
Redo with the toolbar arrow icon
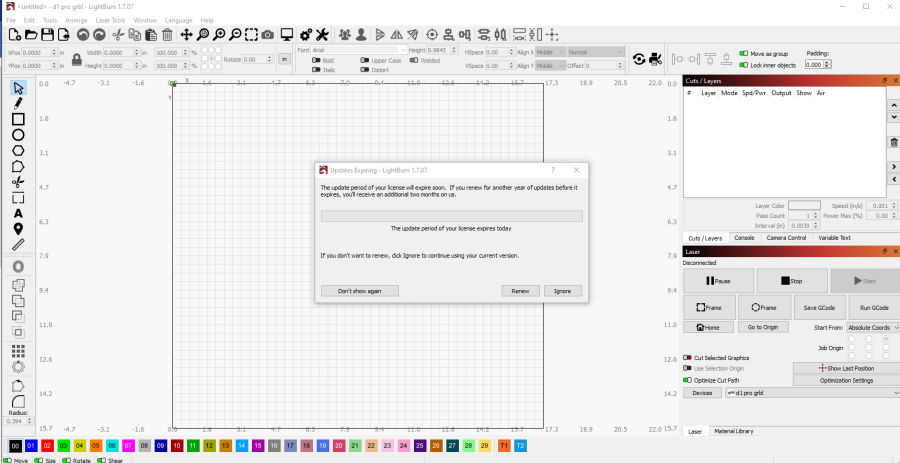coord(99,34)
